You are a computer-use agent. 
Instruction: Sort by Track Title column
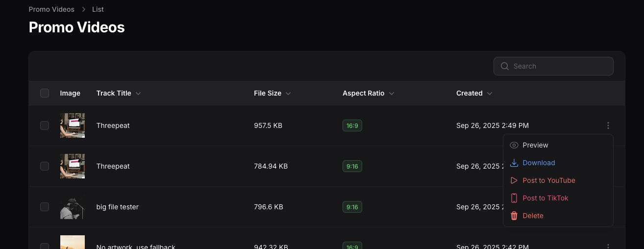119,93
